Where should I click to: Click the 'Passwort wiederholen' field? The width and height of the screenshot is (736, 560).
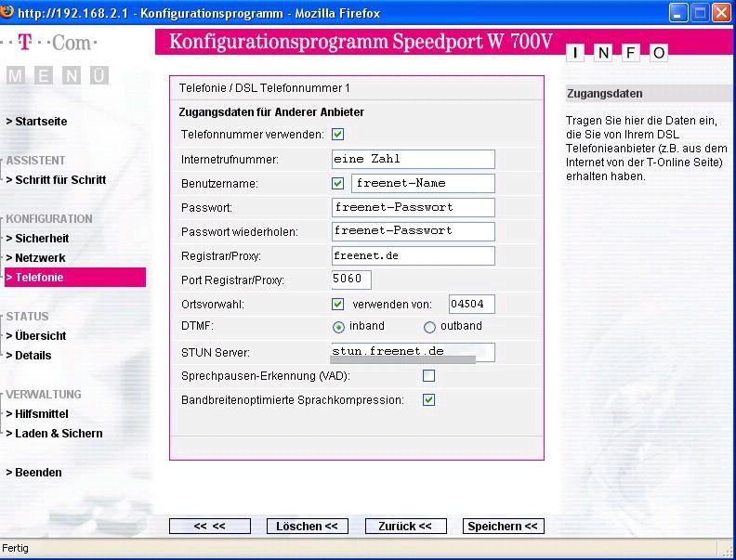413,231
